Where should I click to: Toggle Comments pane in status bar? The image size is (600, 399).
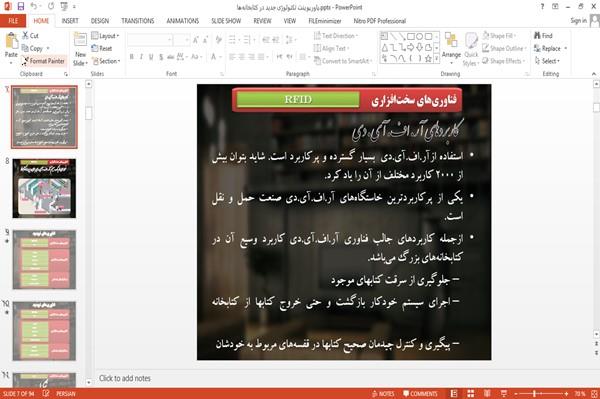click(420, 394)
